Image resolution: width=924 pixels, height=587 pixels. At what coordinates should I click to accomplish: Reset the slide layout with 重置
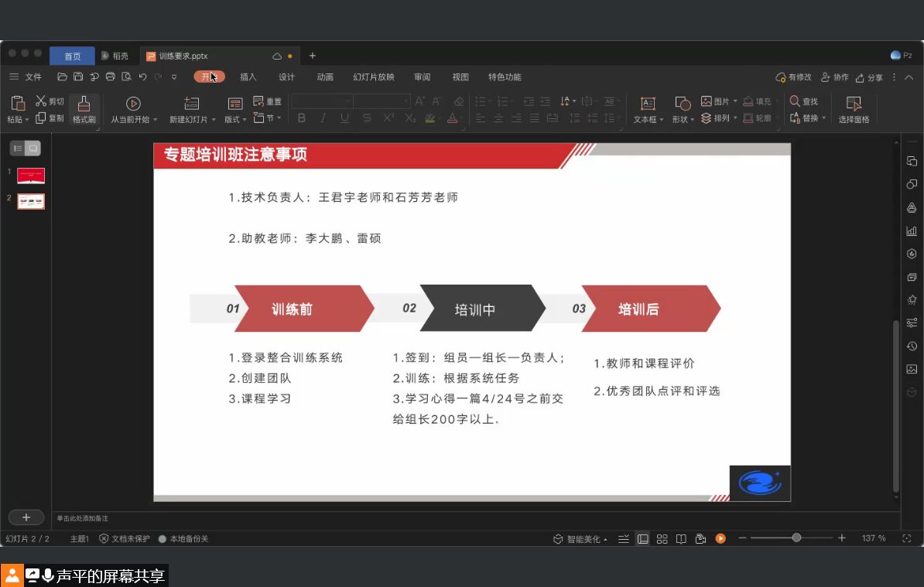pos(267,101)
